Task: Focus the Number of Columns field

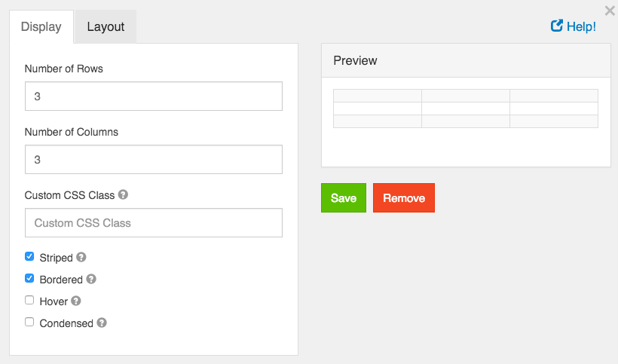Action: [x=154, y=160]
